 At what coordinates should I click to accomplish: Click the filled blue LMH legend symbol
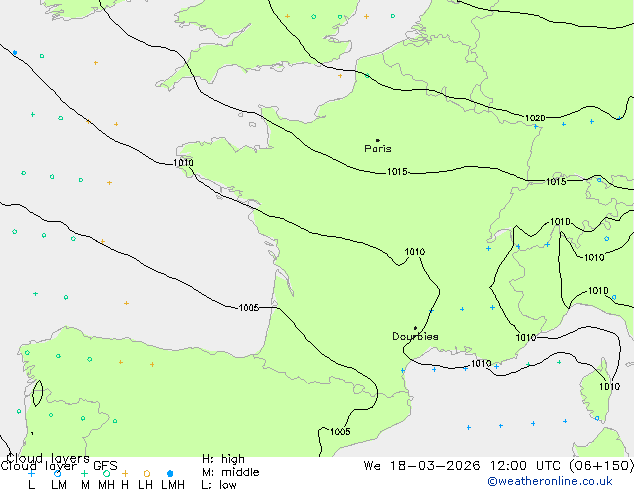point(170,473)
